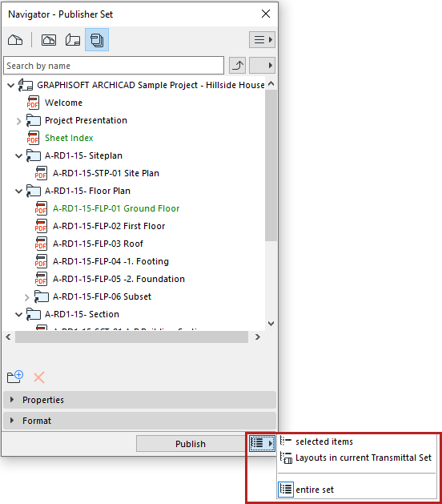The height and width of the screenshot is (504, 442).
Task: Collapse the Hillside House project root
Action: (x=10, y=86)
